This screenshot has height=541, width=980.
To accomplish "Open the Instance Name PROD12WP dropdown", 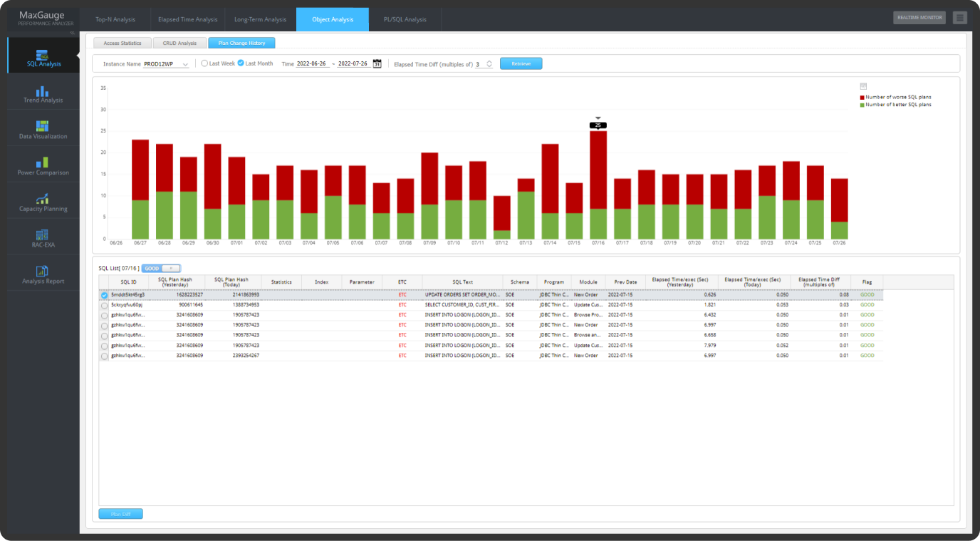I will 166,64.
